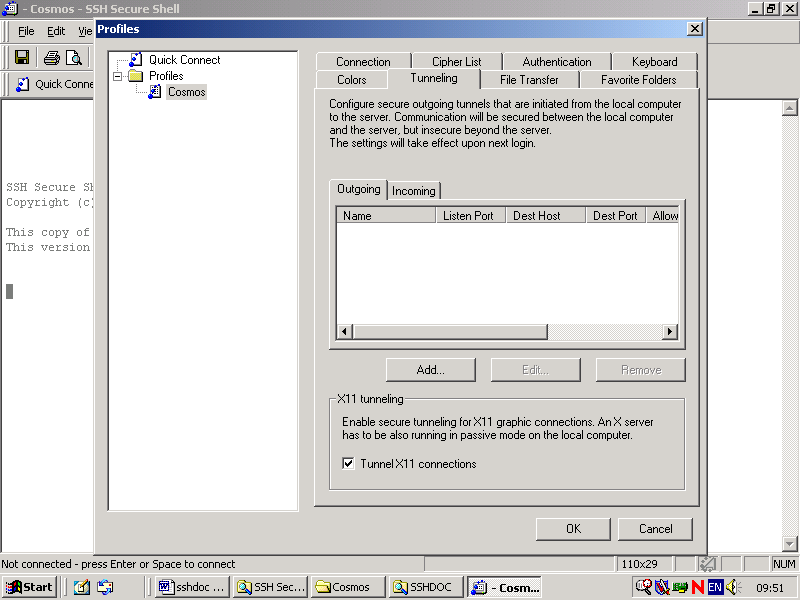Click the Print icon in the toolbar
The width and height of the screenshot is (800, 600).
tap(51, 58)
